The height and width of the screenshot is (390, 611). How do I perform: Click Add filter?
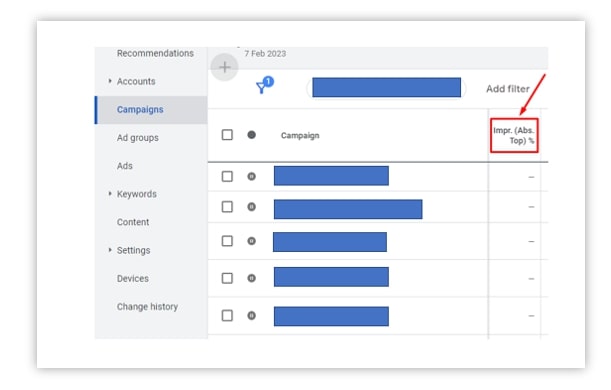[508, 89]
